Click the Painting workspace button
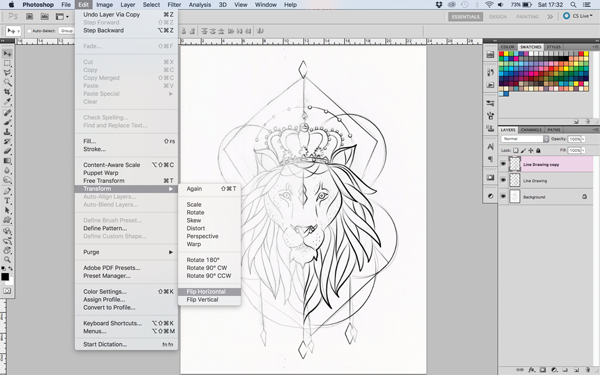Screen dimensions: 600x375 (x=528, y=16)
